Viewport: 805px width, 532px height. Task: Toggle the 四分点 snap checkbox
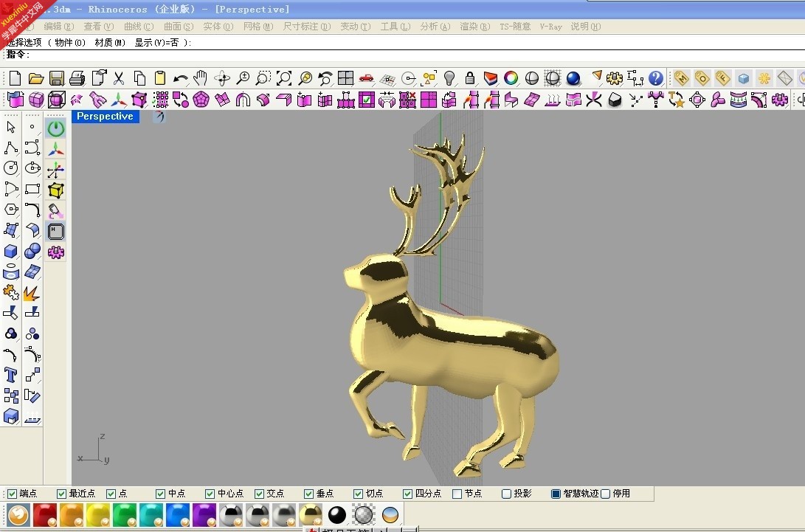coord(407,494)
